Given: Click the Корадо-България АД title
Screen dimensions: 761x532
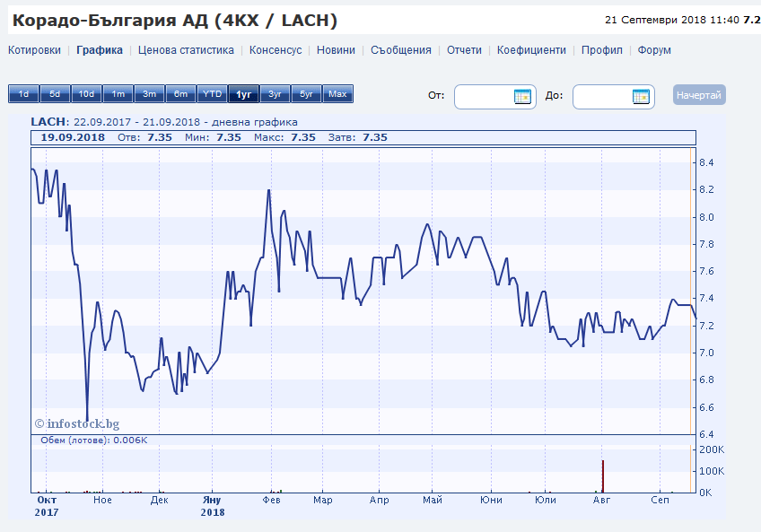Looking at the screenshot, I should click(x=175, y=21).
